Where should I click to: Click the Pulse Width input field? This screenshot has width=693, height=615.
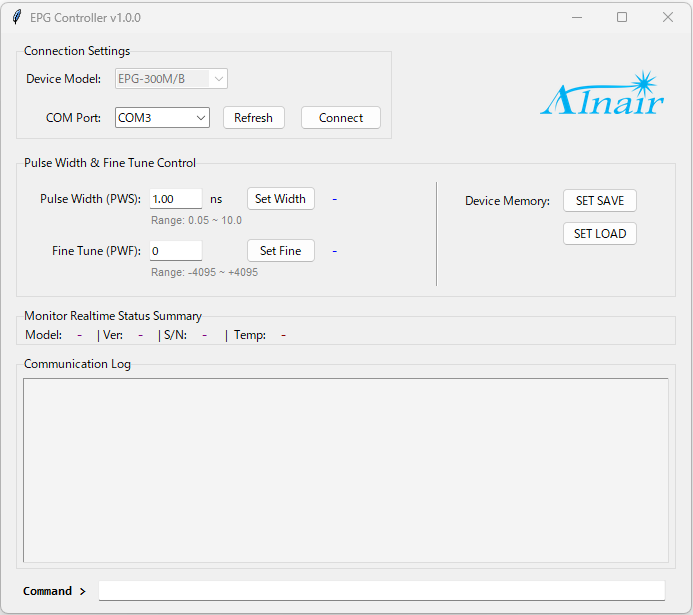[176, 199]
